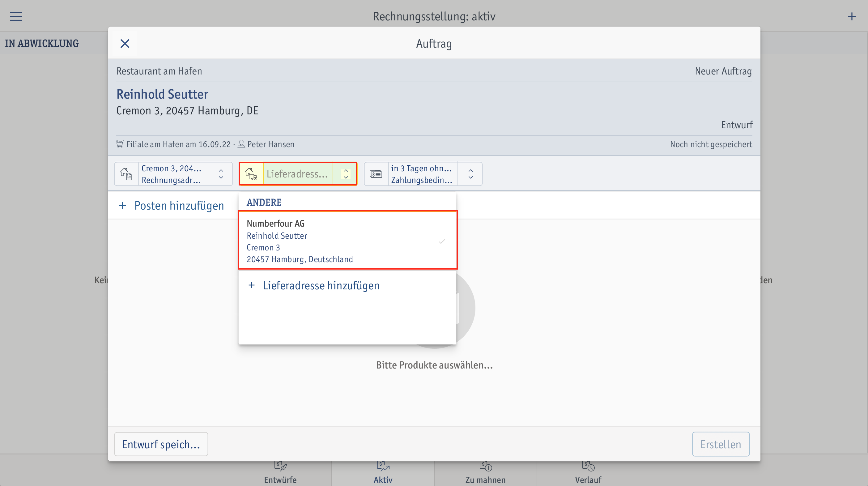Click the delivery truck address icon
Image resolution: width=868 pixels, height=486 pixels.
[251, 174]
